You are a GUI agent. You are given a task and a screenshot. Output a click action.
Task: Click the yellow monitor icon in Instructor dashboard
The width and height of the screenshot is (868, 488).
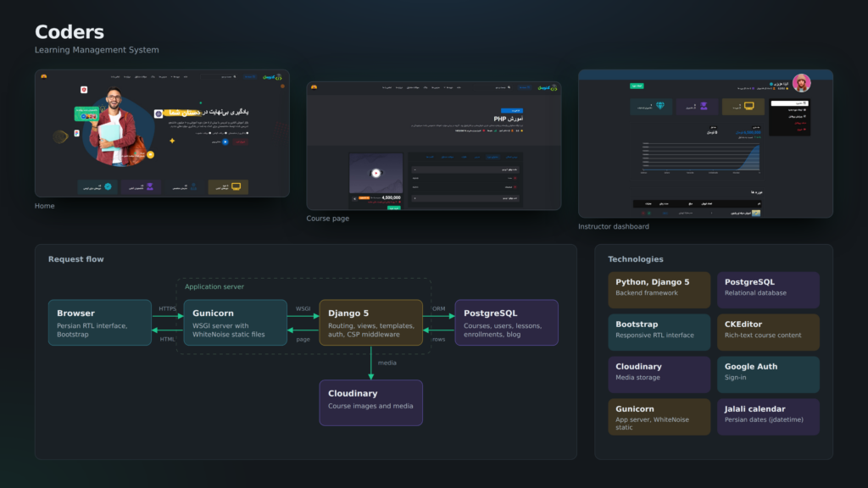click(748, 106)
